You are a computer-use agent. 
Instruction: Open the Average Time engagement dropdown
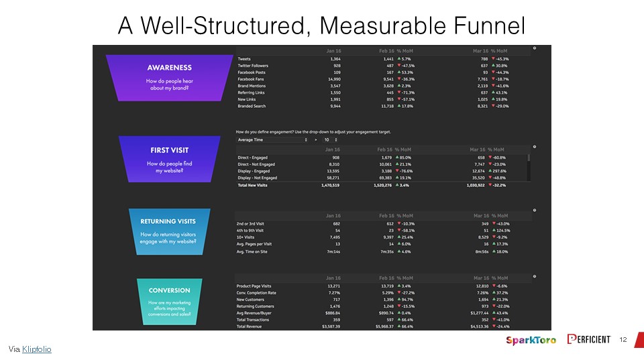272,140
